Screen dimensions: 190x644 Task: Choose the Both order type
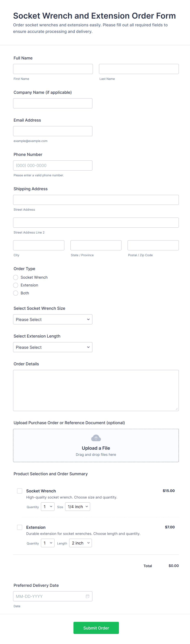[16, 293]
